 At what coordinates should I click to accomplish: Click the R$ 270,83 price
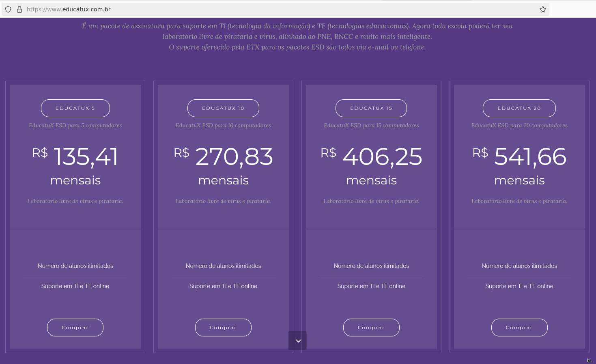click(224, 157)
